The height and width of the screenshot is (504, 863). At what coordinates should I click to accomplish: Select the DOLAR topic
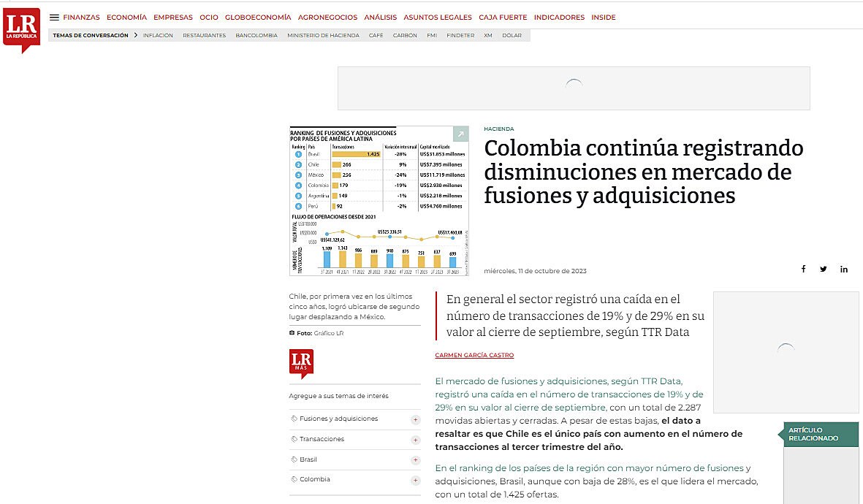pyautogui.click(x=512, y=35)
